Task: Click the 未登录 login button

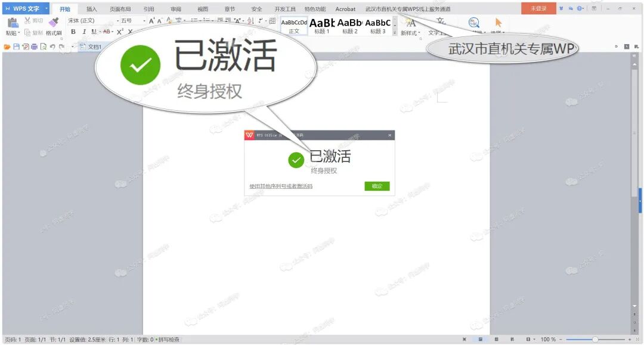Action: tap(538, 8)
